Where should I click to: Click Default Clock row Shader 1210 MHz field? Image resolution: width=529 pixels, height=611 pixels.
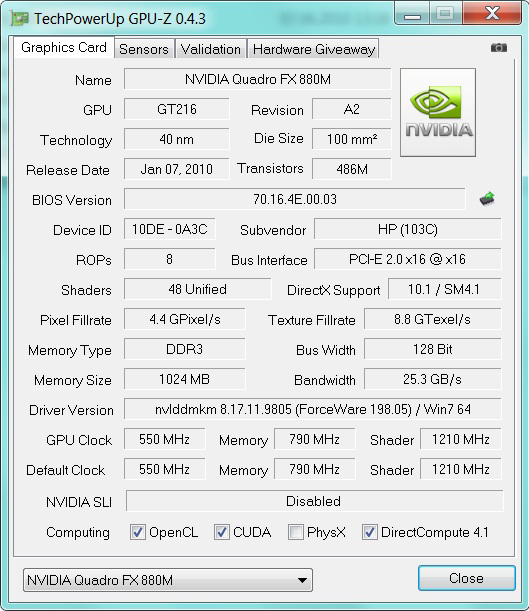(460, 469)
